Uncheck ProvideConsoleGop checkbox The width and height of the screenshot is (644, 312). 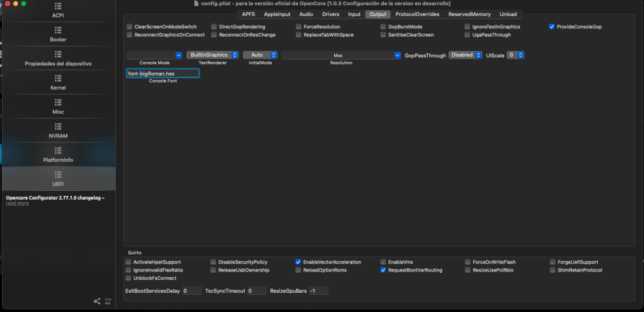(552, 26)
